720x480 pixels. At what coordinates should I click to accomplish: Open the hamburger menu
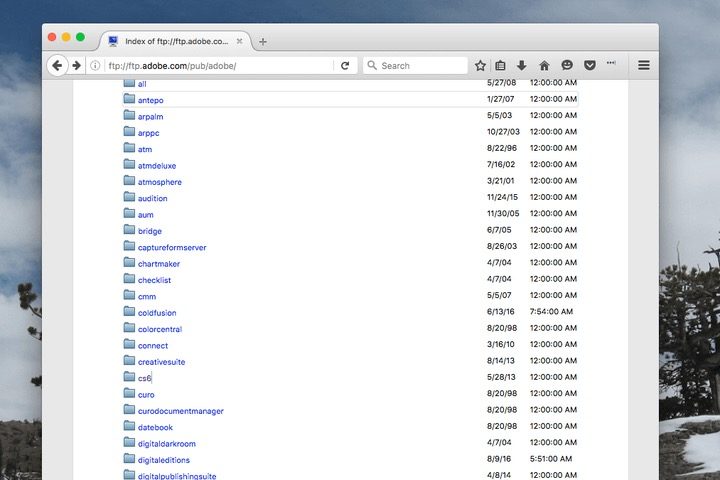point(644,65)
